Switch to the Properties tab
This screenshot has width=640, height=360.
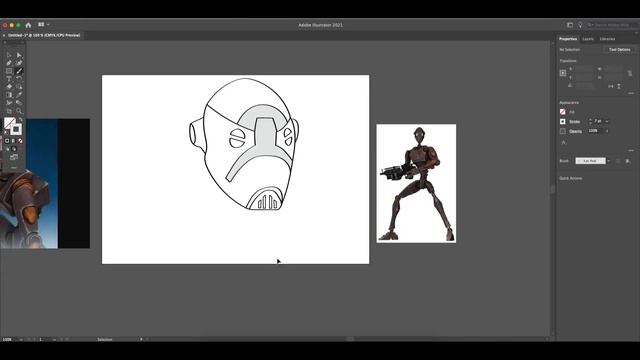click(x=568, y=39)
